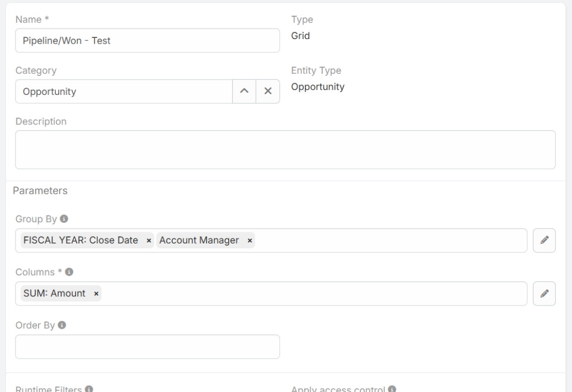Remove the FISCAL YEAR: Close Date tag
The image size is (572, 392).
pyautogui.click(x=149, y=241)
